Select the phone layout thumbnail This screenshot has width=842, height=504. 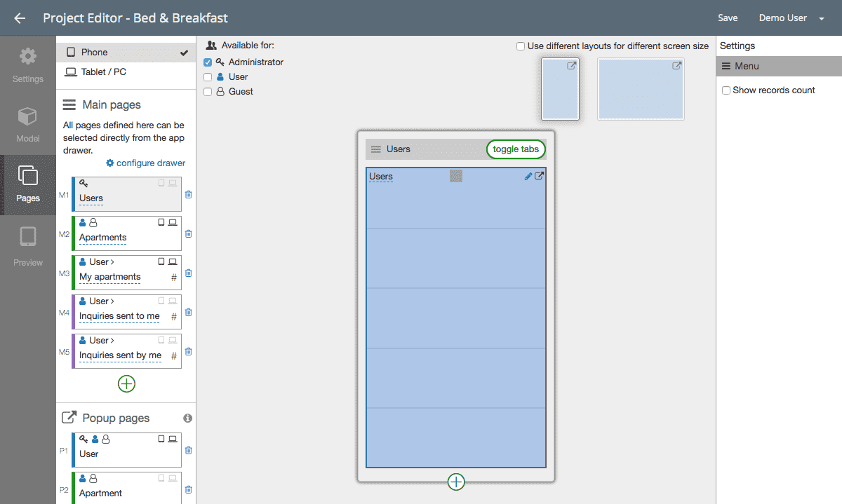(x=561, y=89)
